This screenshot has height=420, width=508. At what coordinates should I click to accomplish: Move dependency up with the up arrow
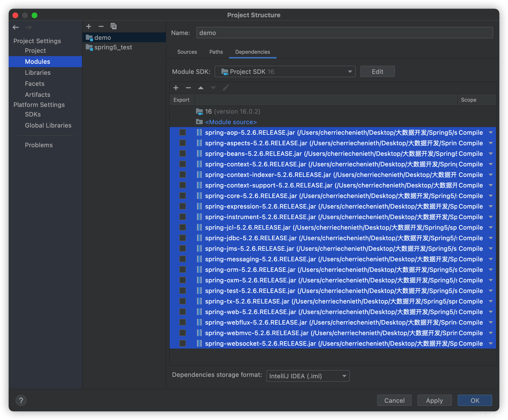[201, 88]
